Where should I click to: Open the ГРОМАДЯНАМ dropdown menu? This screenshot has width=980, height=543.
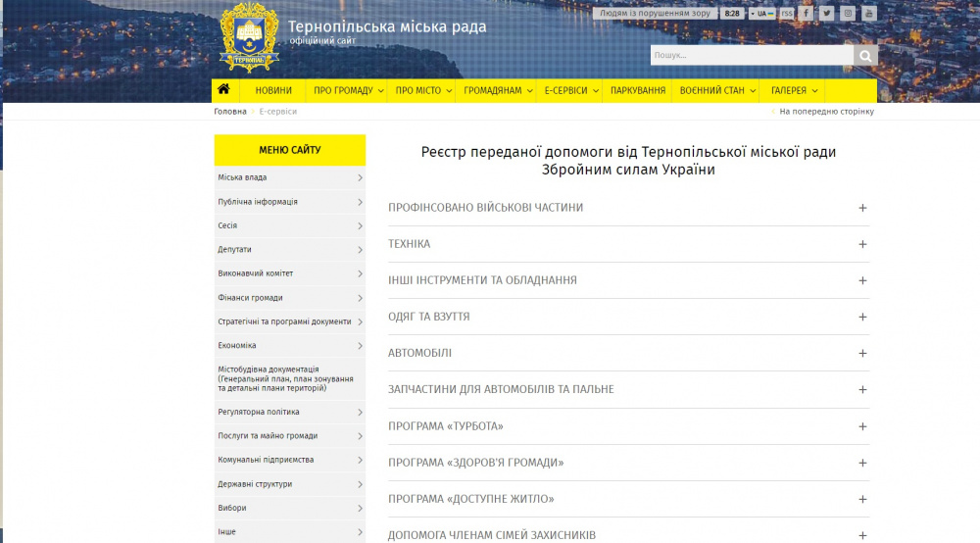498,90
